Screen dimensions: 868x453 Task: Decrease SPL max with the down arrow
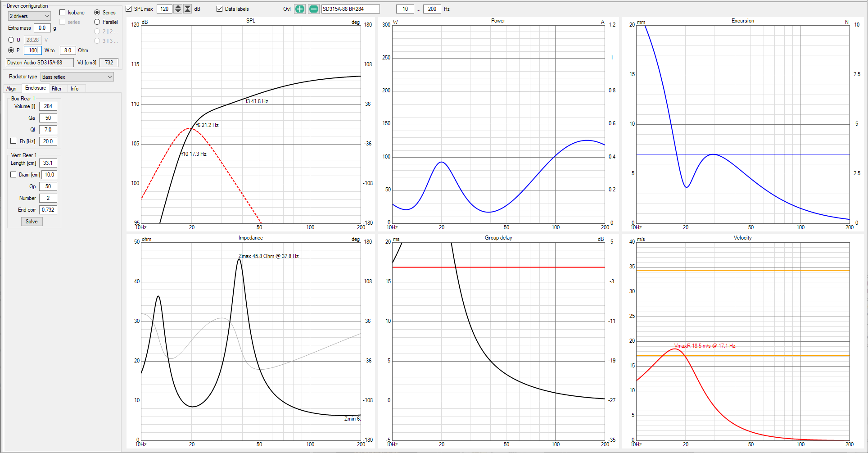[178, 11]
